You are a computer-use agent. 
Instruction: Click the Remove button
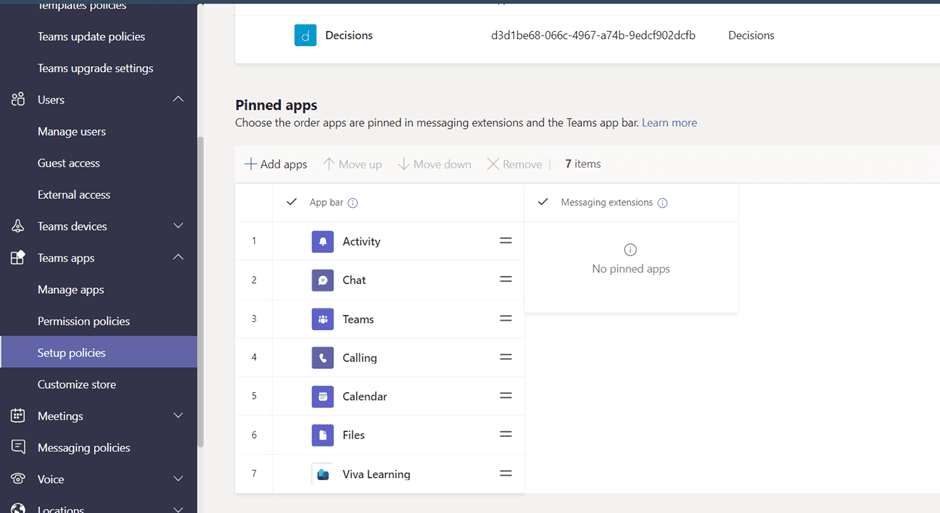coord(514,164)
